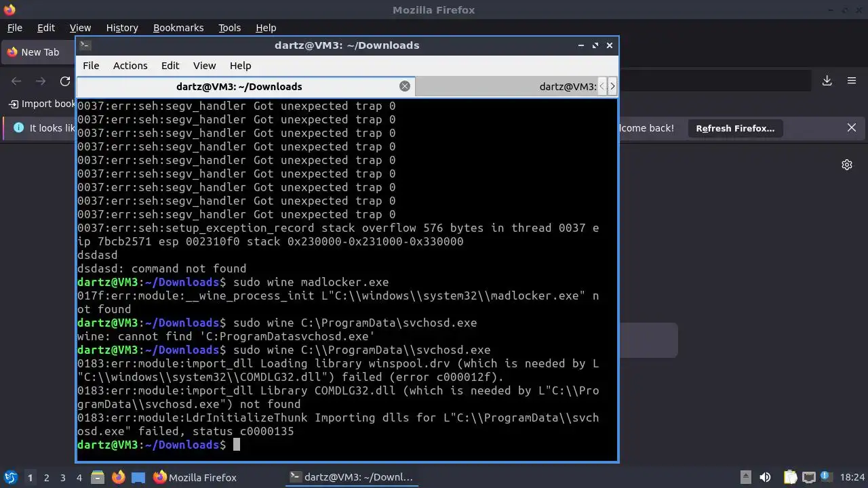Click 'sudo wine madlocker.exe' command text

point(311,283)
